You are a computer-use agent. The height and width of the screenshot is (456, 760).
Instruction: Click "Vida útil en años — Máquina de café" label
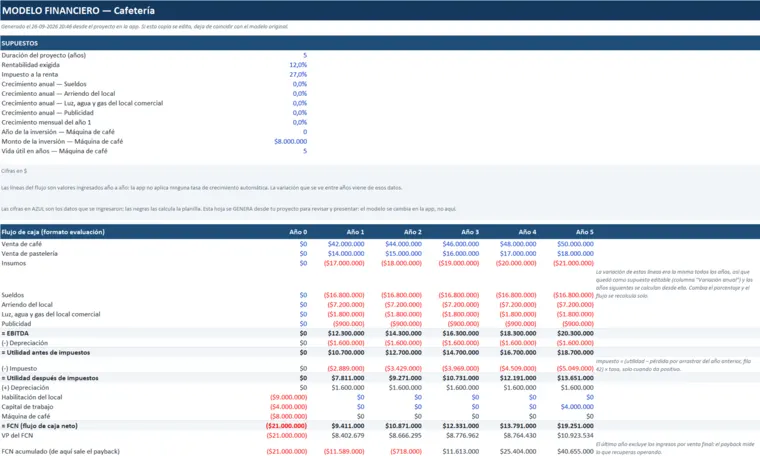click(54, 151)
